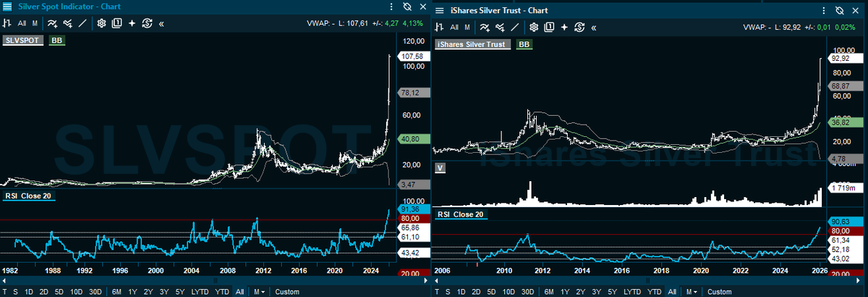Open Custom range in Silver Spot chart

coord(287,291)
